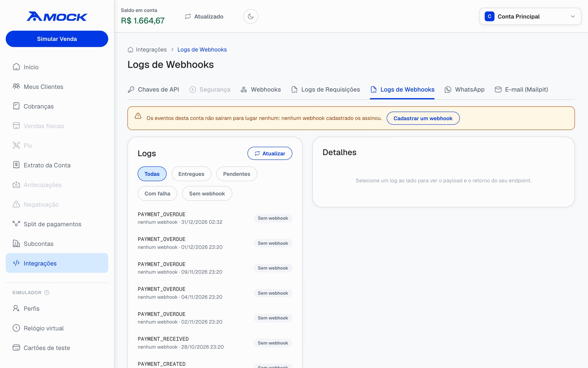
Task: Filter logs by Sem webhook chip
Action: 207,194
